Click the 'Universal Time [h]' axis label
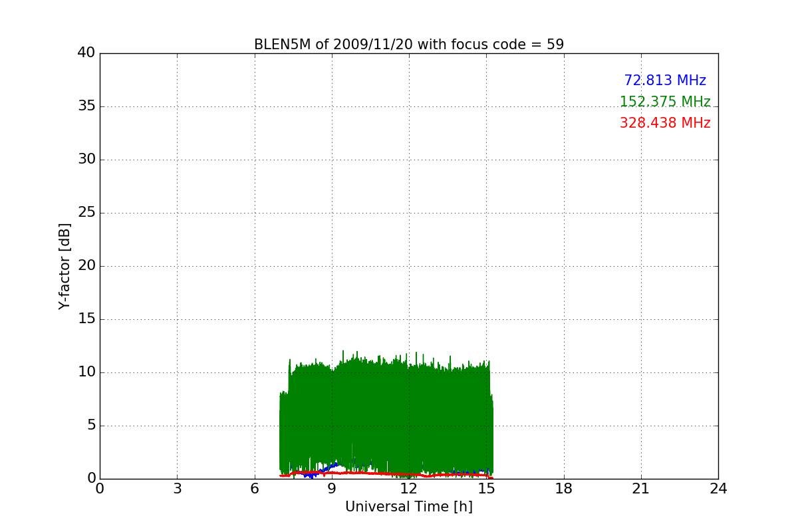This screenshot has height=532, width=798. tap(409, 507)
